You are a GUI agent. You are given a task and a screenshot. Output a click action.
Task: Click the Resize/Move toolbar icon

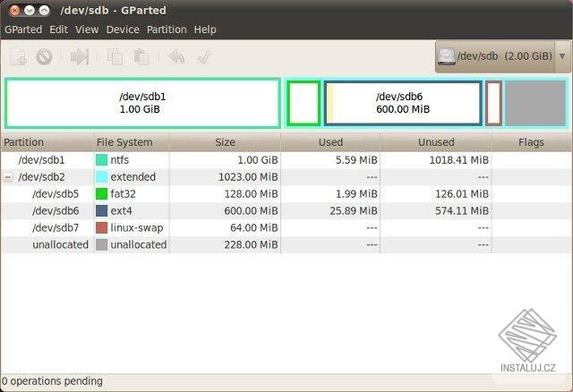point(80,57)
